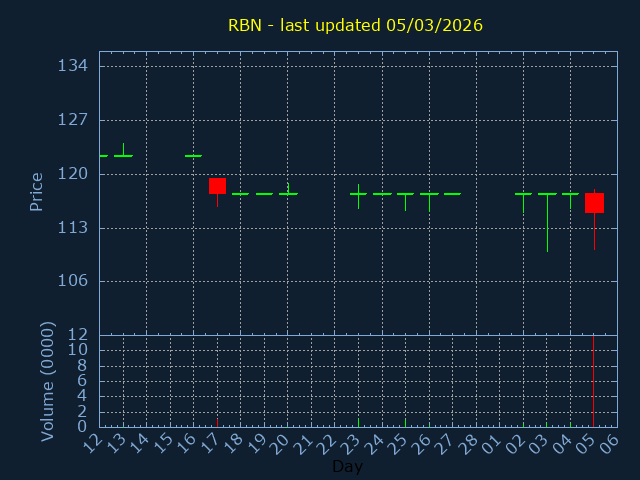Viewport: 640px width, 480px height.
Task: Click the red candlestick on day 17
Action: click(217, 186)
